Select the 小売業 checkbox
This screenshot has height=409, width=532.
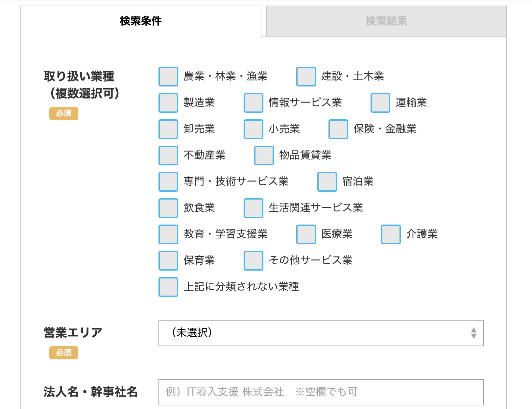click(254, 129)
